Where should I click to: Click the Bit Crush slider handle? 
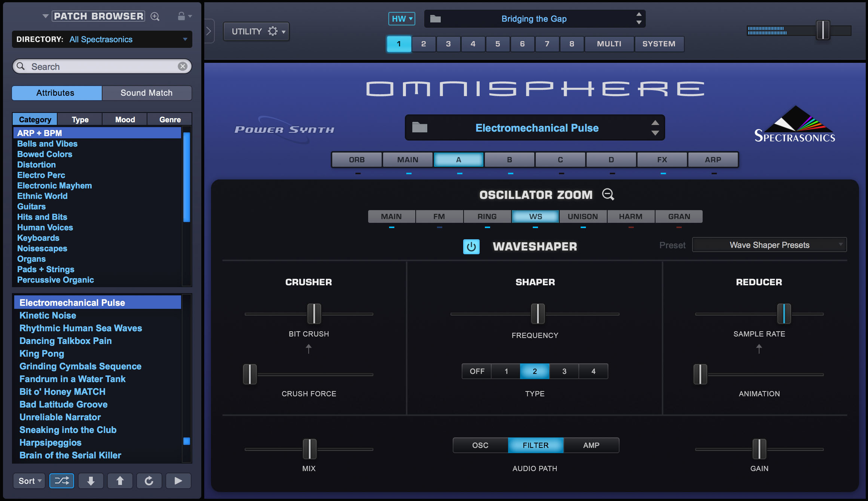pos(314,313)
